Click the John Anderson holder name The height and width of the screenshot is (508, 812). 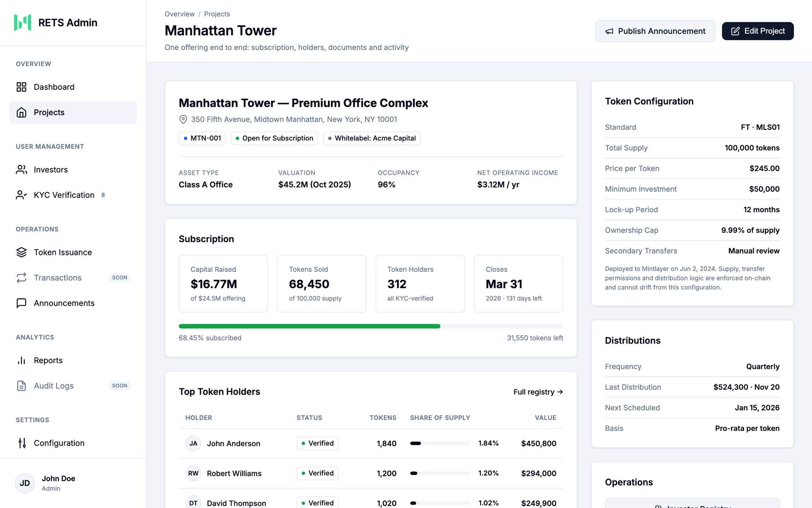[233, 443]
